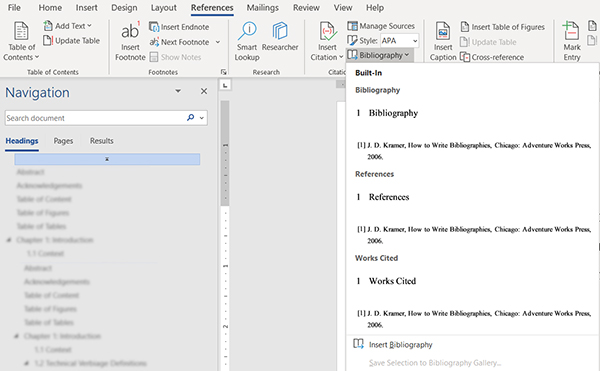Click Insert Citation
The width and height of the screenshot is (600, 371).
tap(327, 41)
